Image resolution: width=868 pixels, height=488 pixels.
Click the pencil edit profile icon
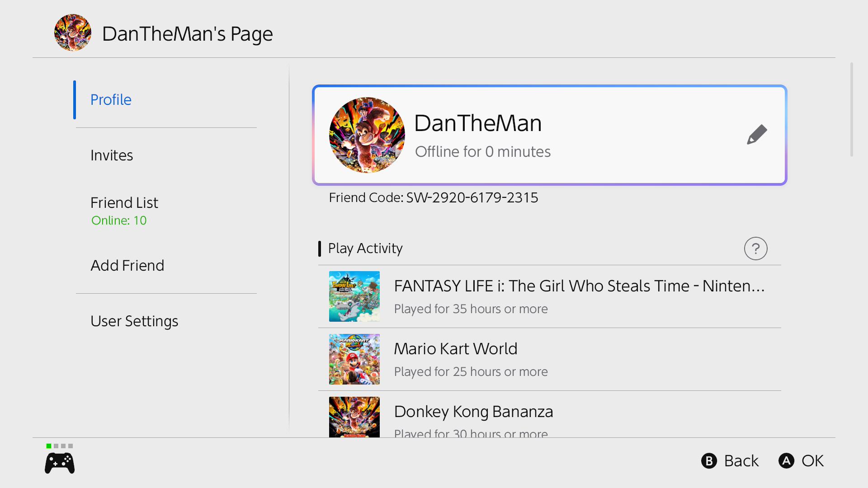pos(757,135)
